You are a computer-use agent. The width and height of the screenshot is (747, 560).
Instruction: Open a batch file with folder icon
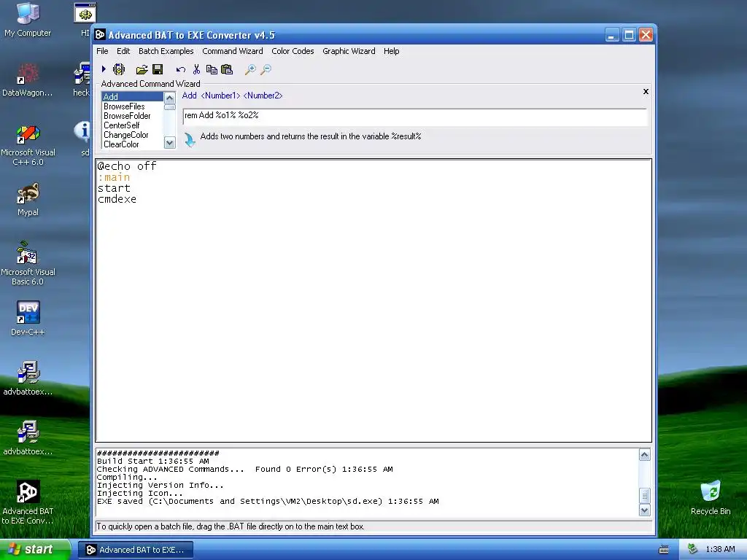click(142, 70)
